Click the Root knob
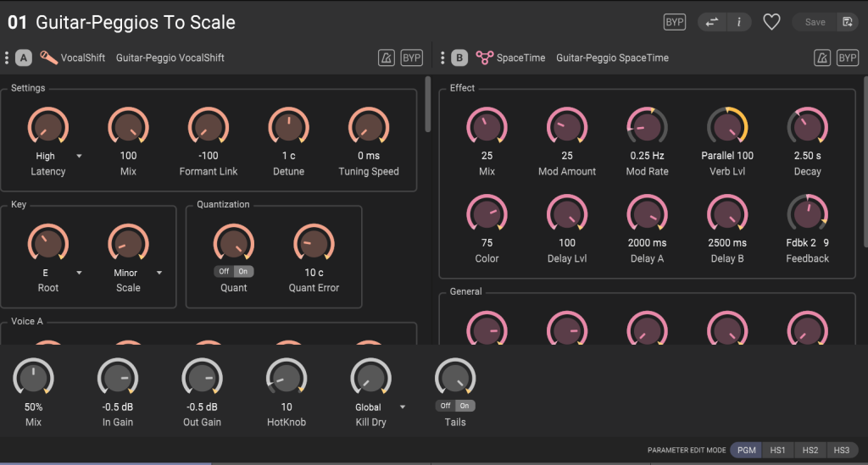The height and width of the screenshot is (465, 868). point(48,243)
